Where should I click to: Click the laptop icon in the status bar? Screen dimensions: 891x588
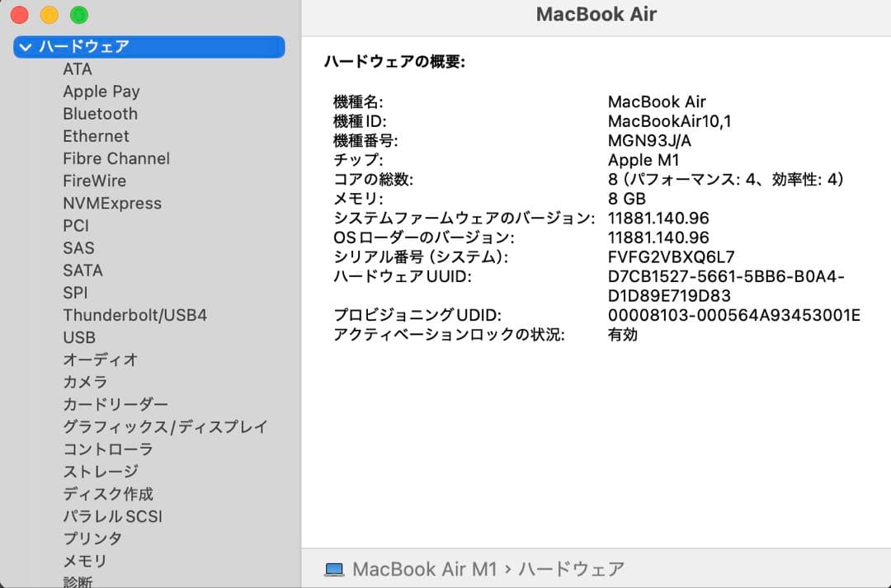[x=334, y=569]
